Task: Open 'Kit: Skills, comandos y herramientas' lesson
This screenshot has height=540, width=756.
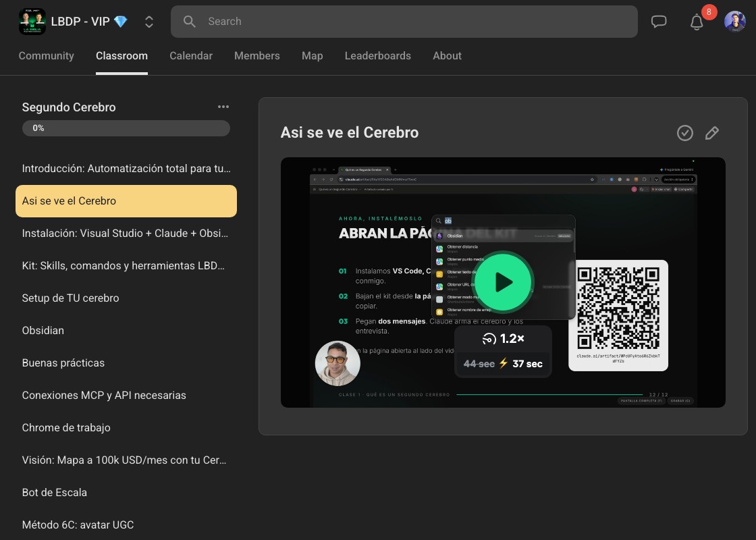Action: pos(126,266)
